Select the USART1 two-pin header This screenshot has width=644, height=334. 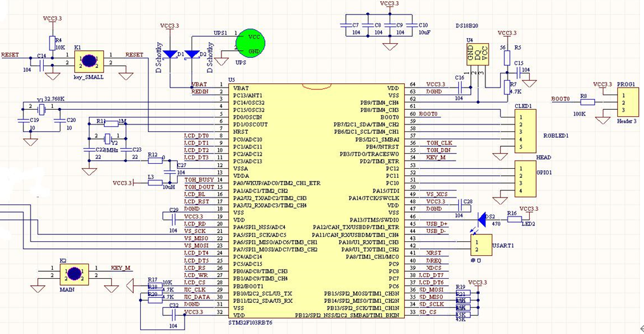coord(482,245)
